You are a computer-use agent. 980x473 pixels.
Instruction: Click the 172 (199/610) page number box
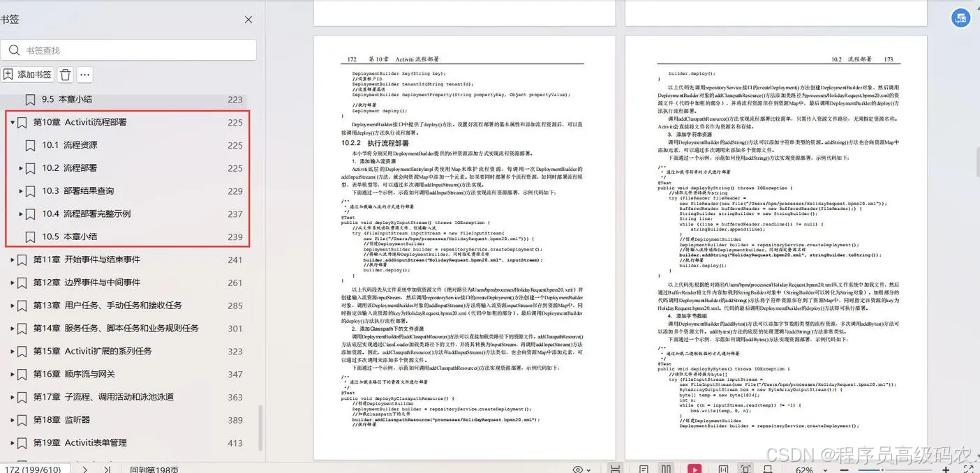click(x=34, y=470)
